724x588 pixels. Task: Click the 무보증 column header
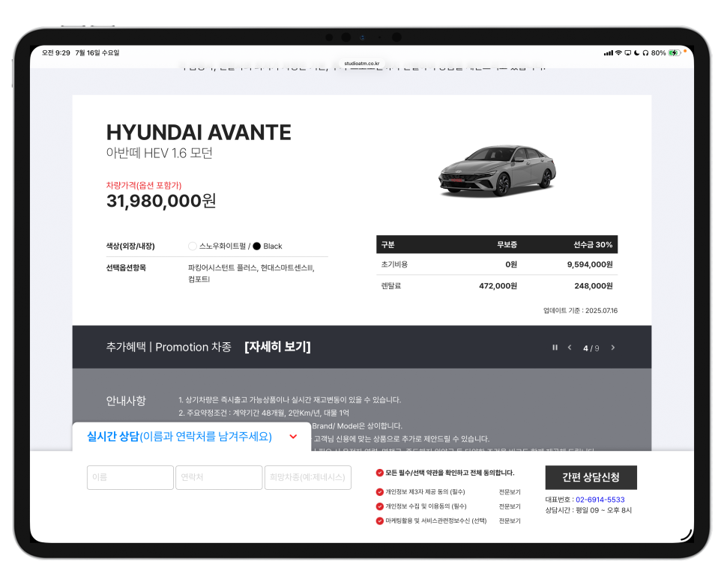click(507, 245)
